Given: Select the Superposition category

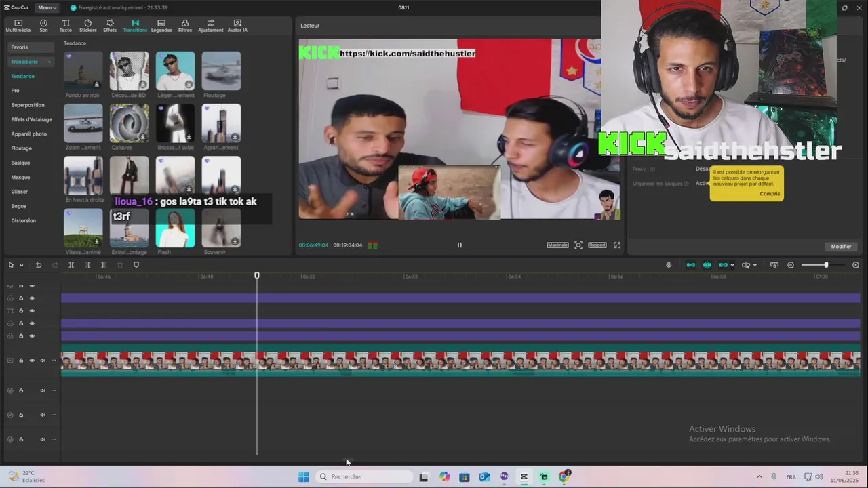Looking at the screenshot, I should coord(28,105).
